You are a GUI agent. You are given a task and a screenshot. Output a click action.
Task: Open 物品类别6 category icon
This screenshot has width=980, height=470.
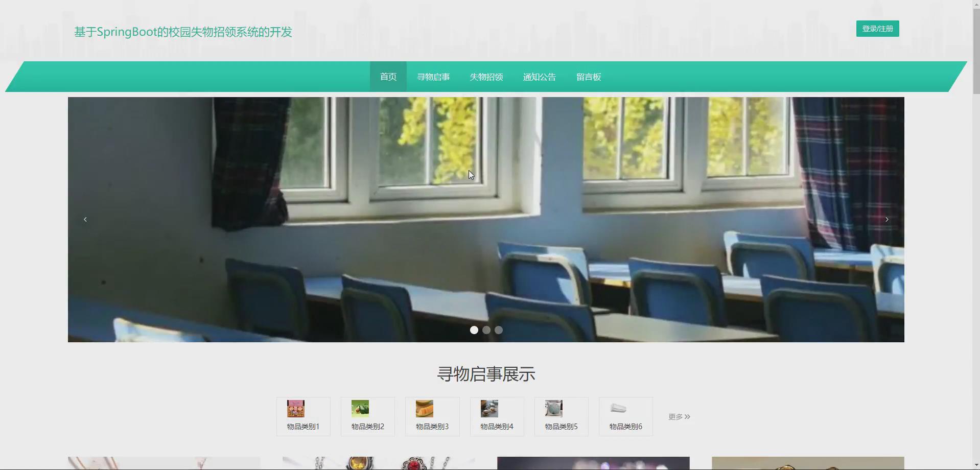coord(625,416)
